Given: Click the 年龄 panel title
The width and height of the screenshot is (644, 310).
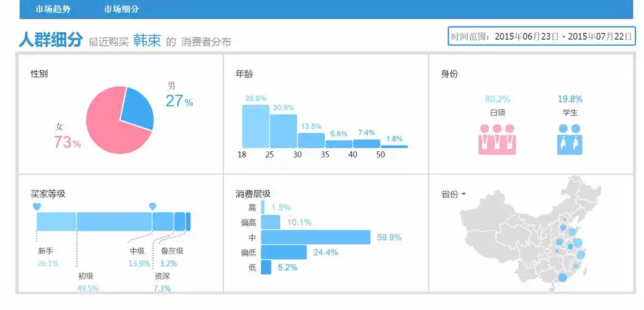Looking at the screenshot, I should pos(244,74).
